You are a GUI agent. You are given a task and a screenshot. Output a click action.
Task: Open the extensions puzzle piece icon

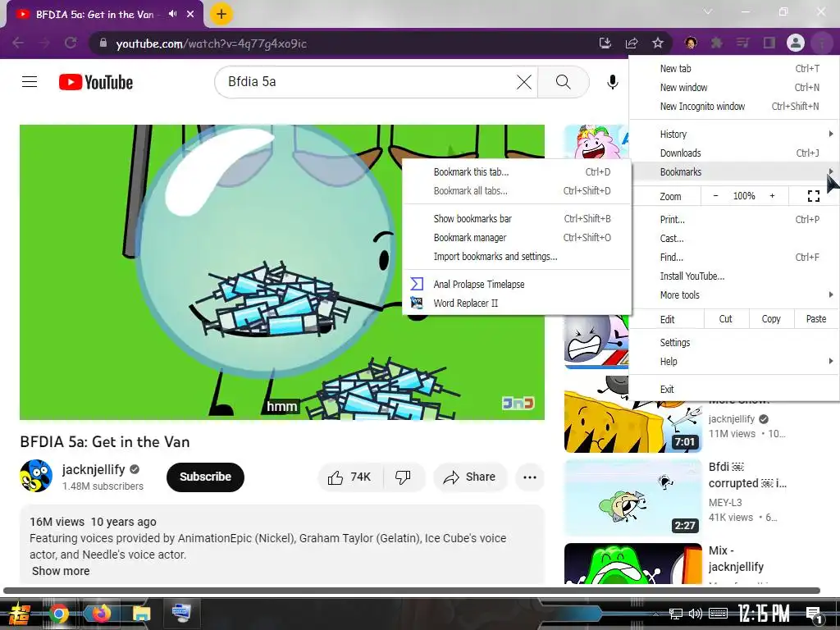click(x=716, y=43)
